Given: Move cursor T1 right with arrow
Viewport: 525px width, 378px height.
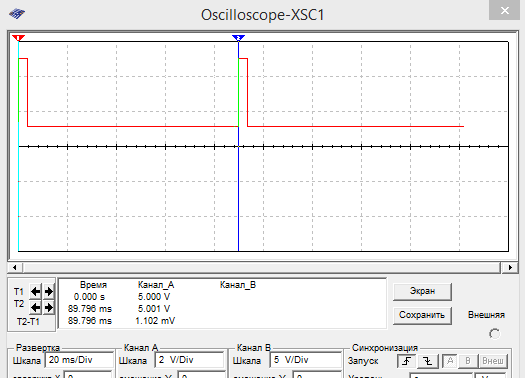Looking at the screenshot, I should (x=49, y=292).
